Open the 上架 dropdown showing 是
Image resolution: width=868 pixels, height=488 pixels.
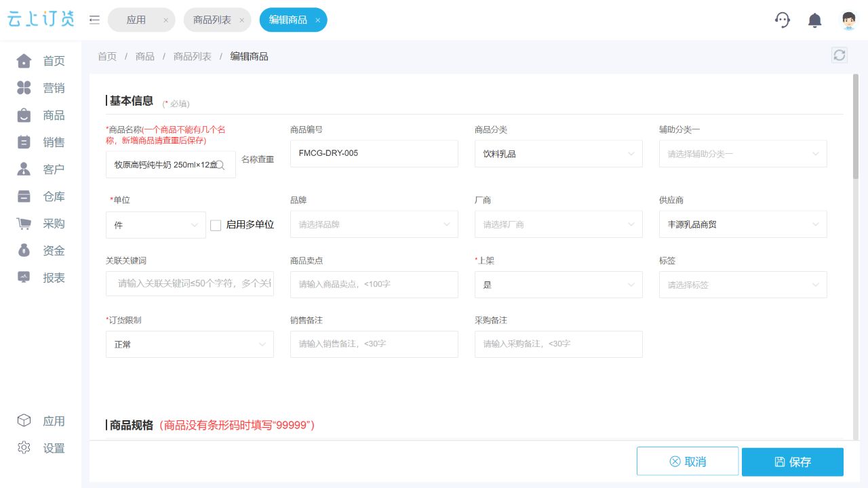pyautogui.click(x=559, y=285)
